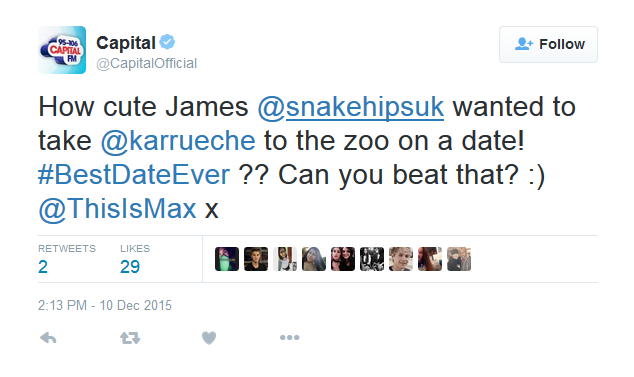
Task: Click the @CapitalOfficial handle
Action: tap(146, 64)
